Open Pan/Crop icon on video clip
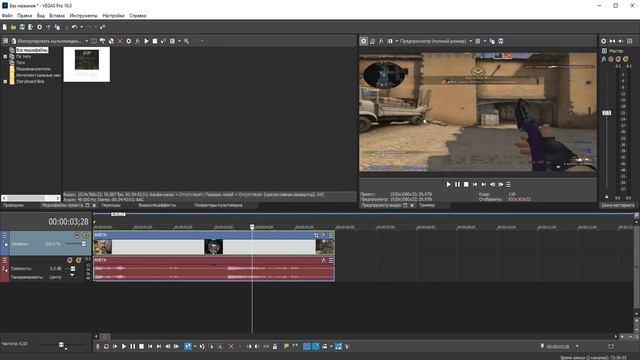Viewport: 640px width, 360px height. click(316, 235)
